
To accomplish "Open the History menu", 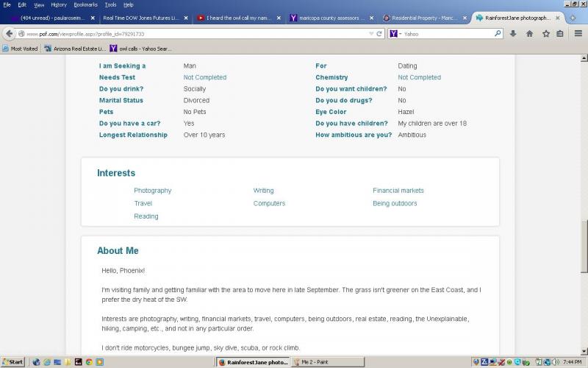I will (58, 4).
